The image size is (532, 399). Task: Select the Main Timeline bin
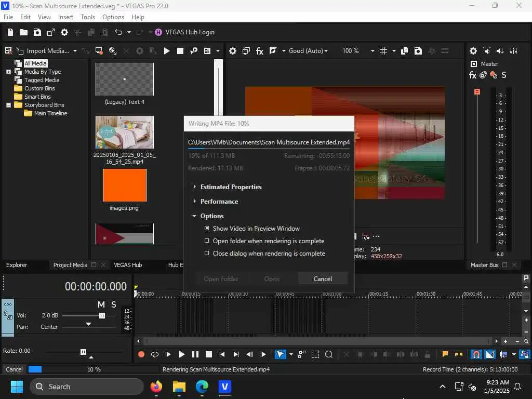coord(50,113)
